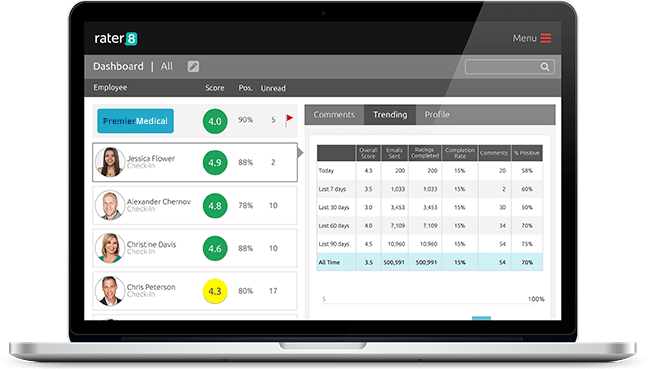This screenshot has height=369, width=648.
Task: Click Alexander Chernov's profile photo
Action: [110, 205]
